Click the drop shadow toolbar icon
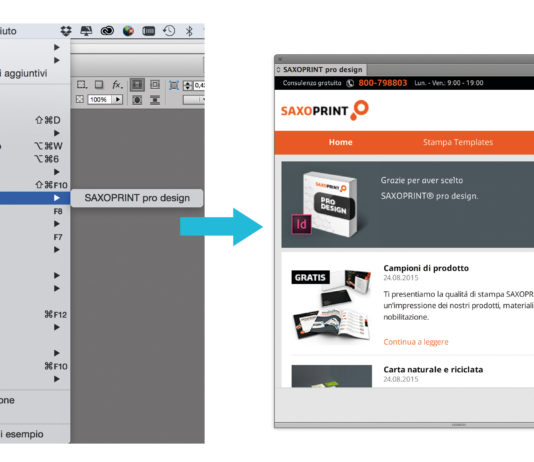534x462 pixels. coord(99,84)
